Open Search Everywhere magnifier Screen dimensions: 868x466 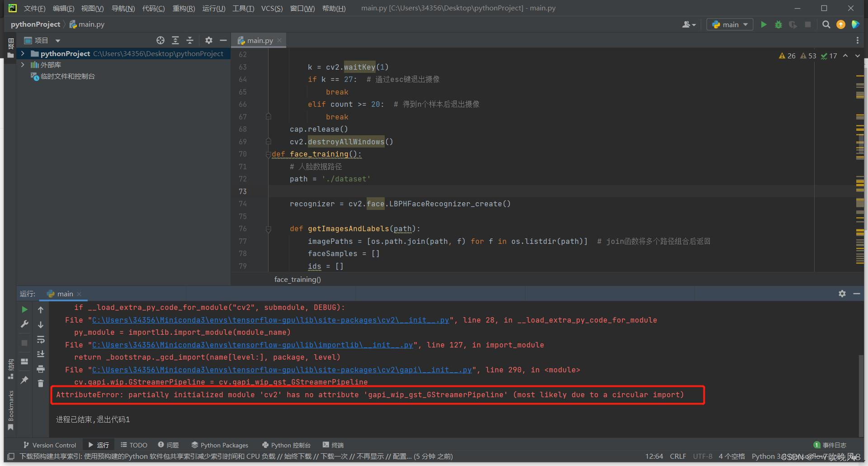click(x=826, y=24)
